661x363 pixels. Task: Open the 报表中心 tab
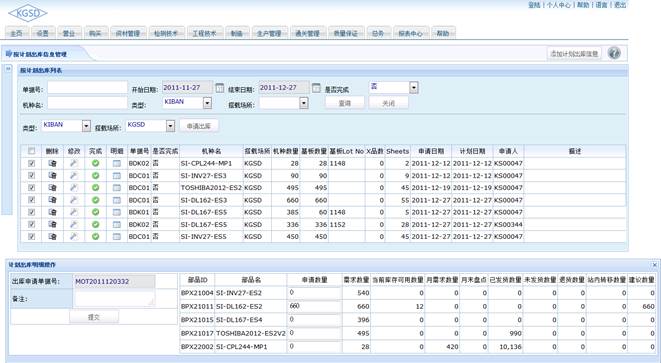[x=411, y=33]
